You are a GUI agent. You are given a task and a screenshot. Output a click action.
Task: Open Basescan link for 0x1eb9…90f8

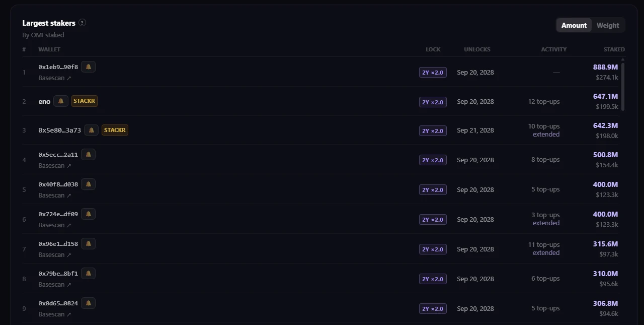click(55, 78)
